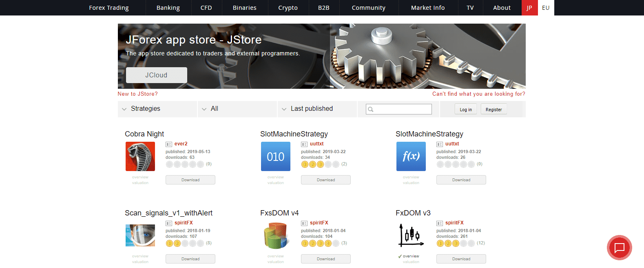Download the SlotMachineStrategy with 34 downloads

click(326, 180)
